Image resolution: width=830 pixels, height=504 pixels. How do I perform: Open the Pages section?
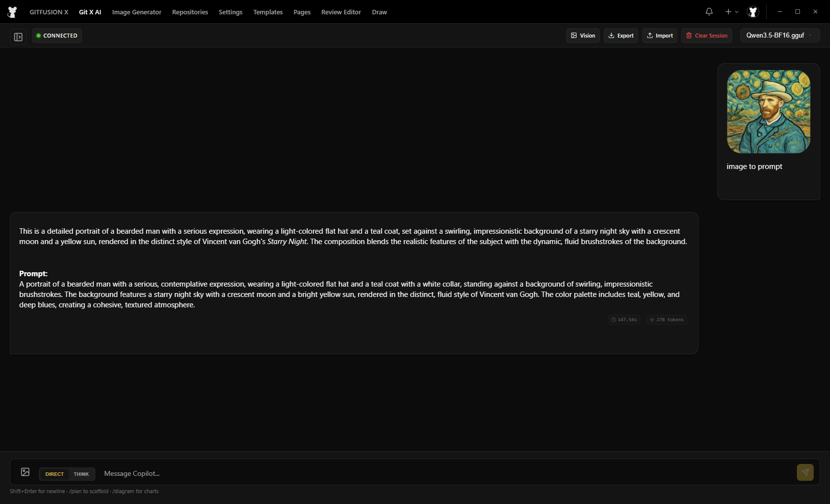(302, 12)
